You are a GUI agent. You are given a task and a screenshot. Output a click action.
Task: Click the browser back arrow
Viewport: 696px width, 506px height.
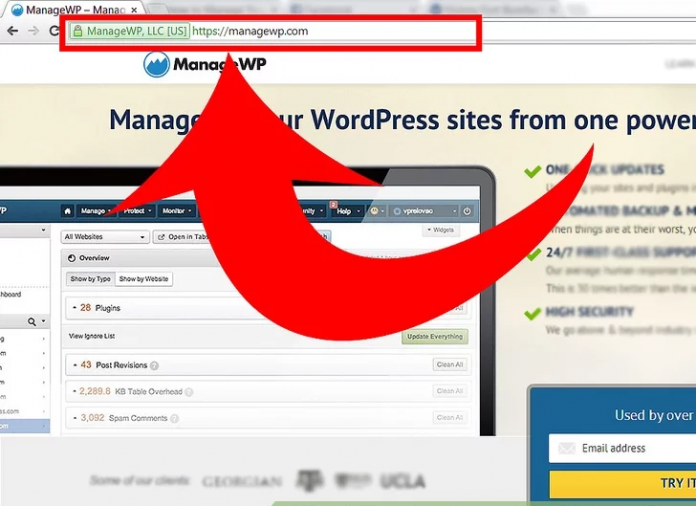12,31
